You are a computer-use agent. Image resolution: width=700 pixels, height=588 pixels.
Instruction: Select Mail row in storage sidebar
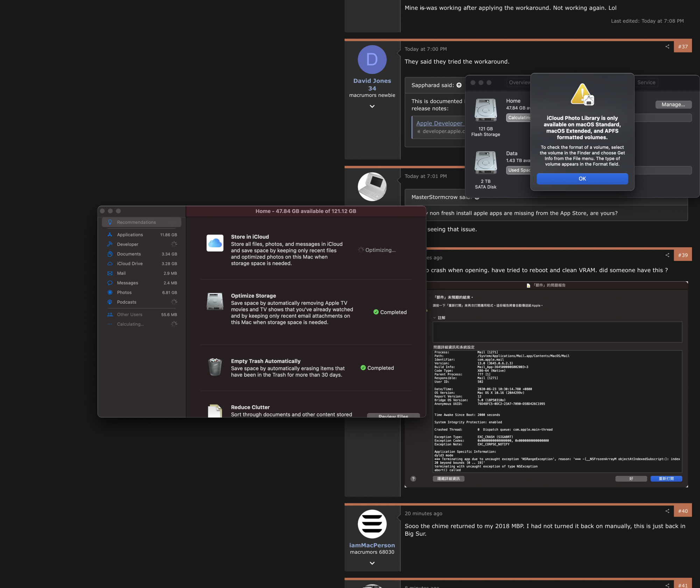point(141,273)
